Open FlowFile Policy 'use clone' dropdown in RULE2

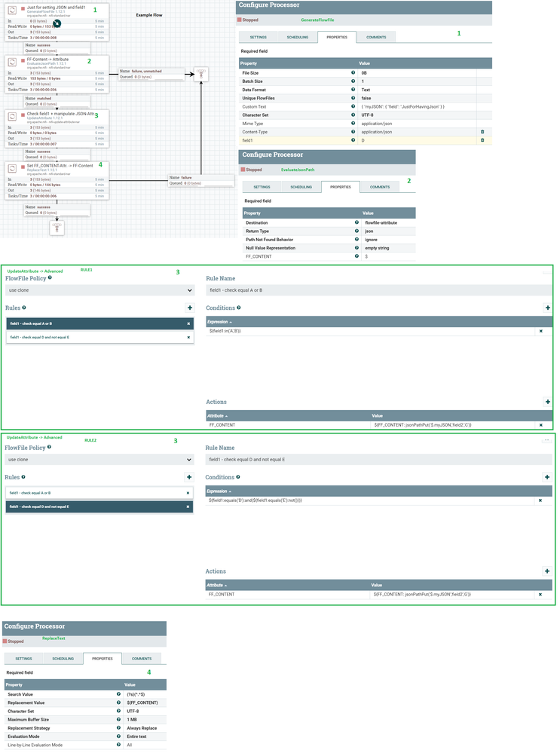coord(99,460)
